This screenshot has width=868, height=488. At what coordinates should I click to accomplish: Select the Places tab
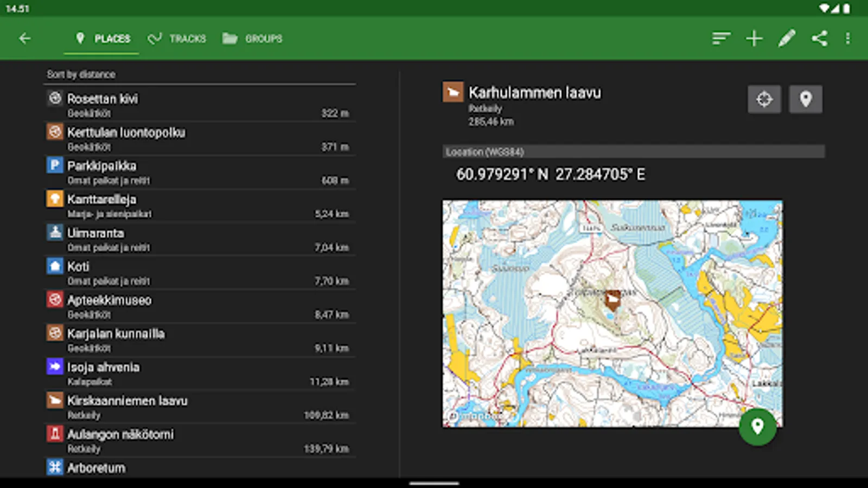point(103,38)
